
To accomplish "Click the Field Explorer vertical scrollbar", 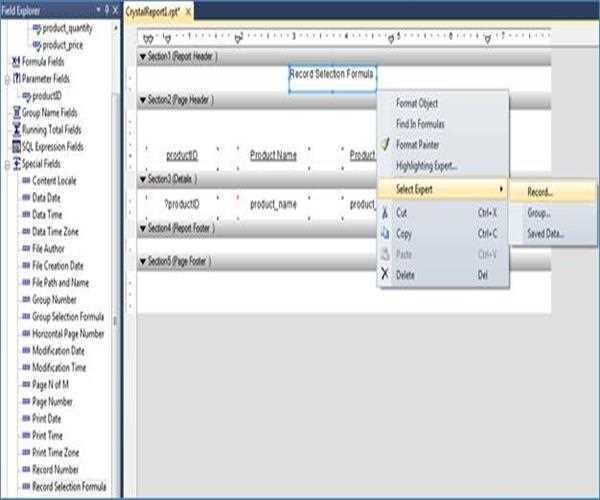I will point(115,250).
